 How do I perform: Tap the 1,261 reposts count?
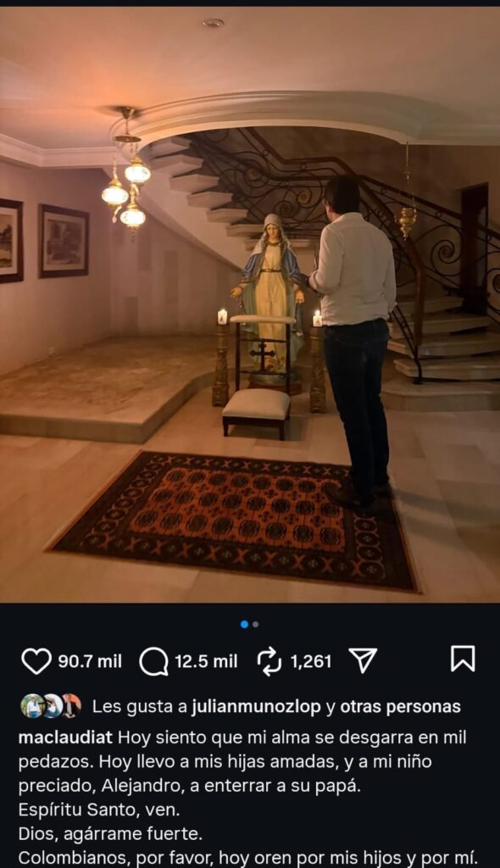coord(311,661)
